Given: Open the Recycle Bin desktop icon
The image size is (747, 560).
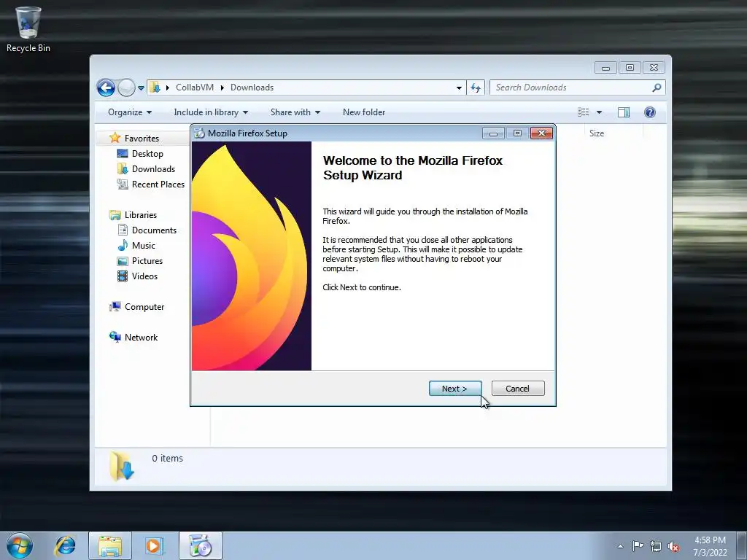Looking at the screenshot, I should click(28, 29).
